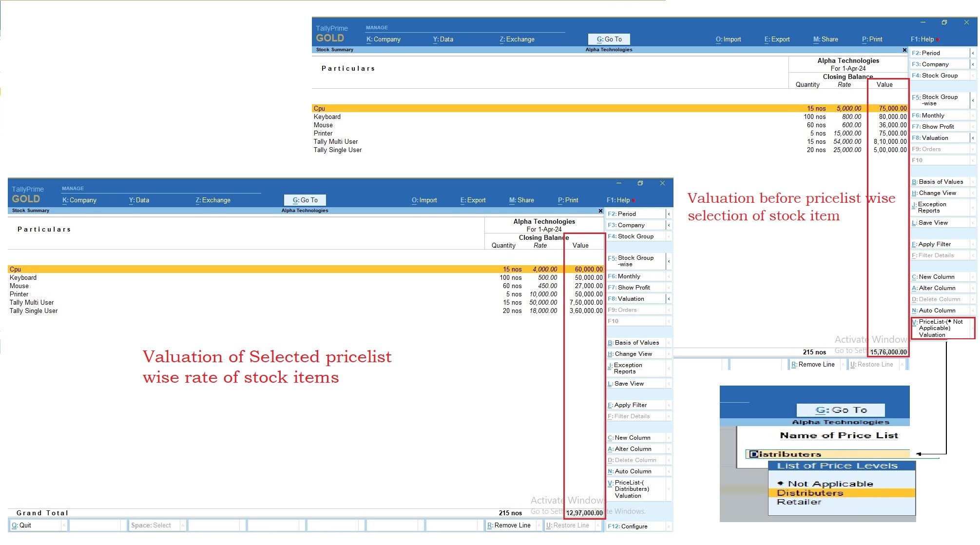
Task: Open F5 Stock Group-wise view
Action: [x=634, y=261]
